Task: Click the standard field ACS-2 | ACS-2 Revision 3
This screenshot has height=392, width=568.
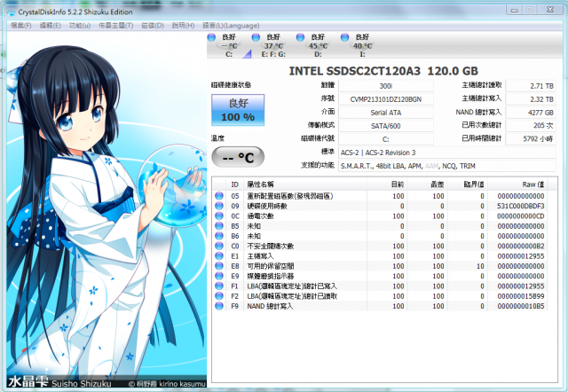Action: coord(447,153)
